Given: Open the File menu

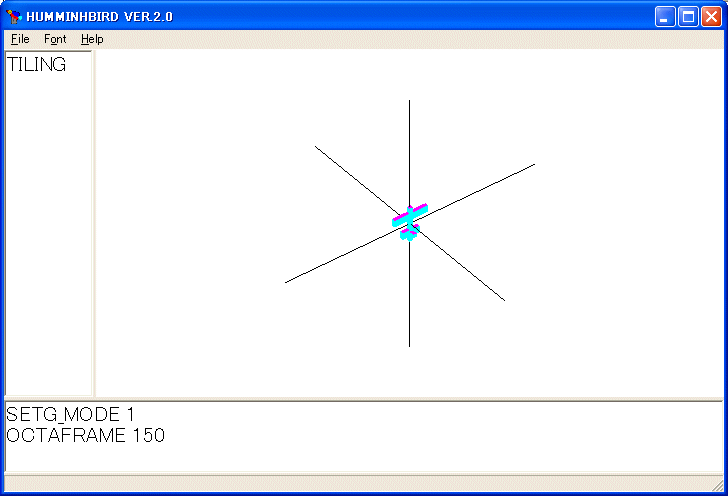Looking at the screenshot, I should coord(20,39).
